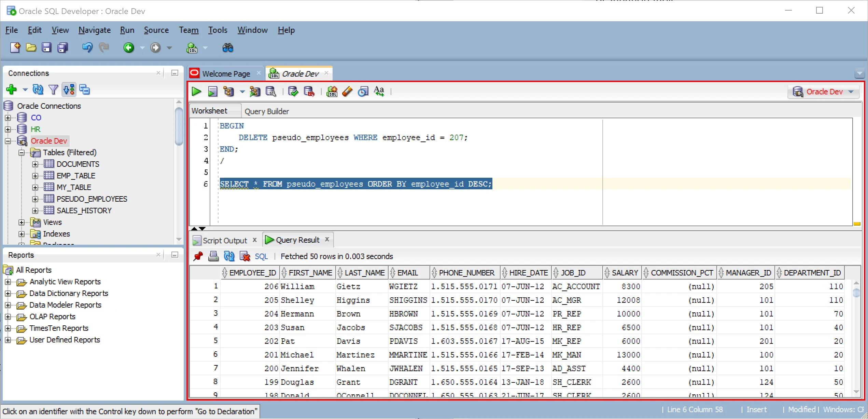
Task: Expand the Data Dictionary Reports folder
Action: tap(8, 293)
